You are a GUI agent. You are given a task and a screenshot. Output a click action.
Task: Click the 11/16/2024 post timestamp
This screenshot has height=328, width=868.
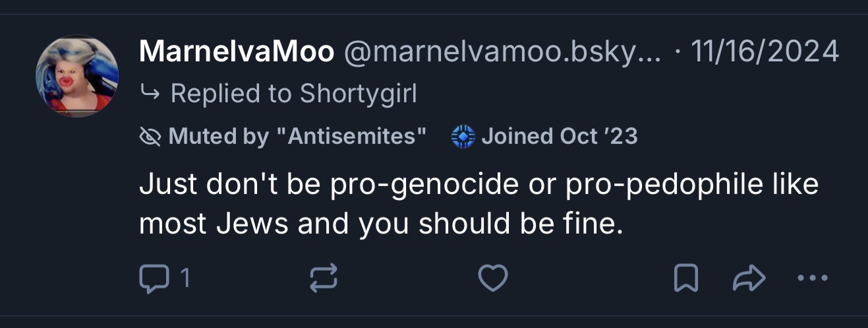click(765, 51)
